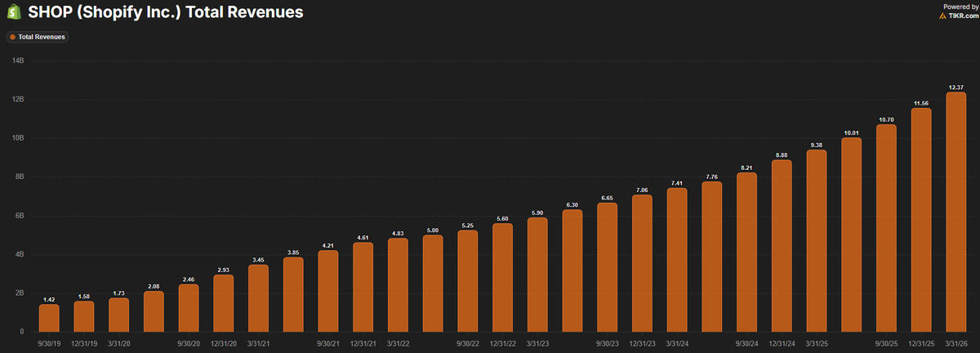Viewport: 980px width, 353px height.
Task: Click the bar valued at 2.08
Action: point(154,311)
